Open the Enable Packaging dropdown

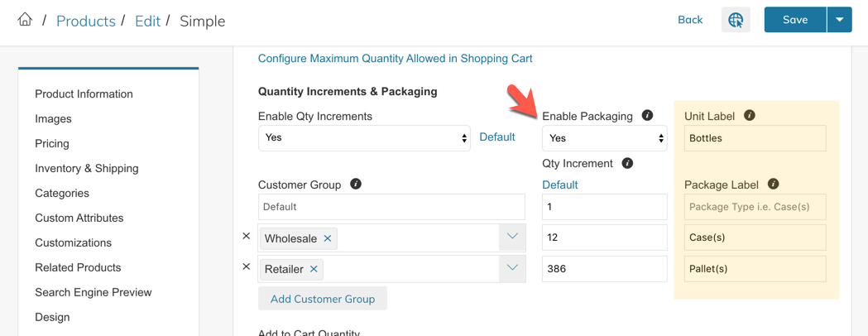[x=605, y=138]
